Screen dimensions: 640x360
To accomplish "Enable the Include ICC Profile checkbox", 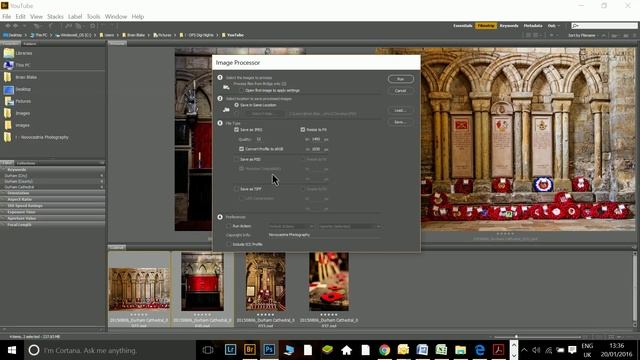I will 229,244.
